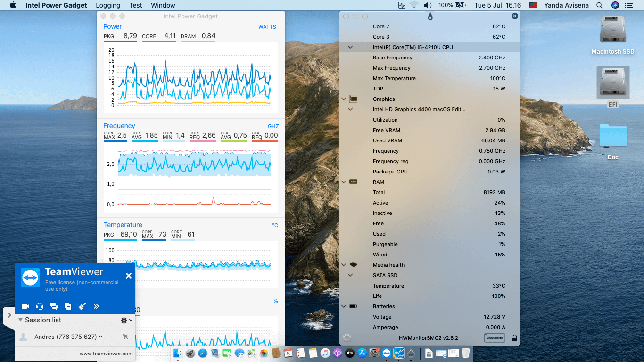
Task: Collapse TeamViewer panel with side arrow
Action: click(9, 315)
